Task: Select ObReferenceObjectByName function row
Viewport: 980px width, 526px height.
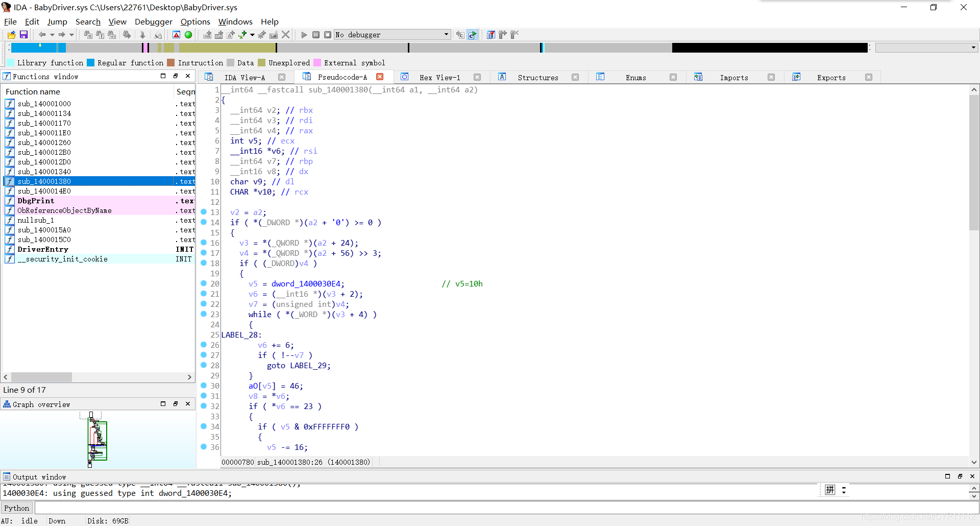Action: click(x=100, y=210)
